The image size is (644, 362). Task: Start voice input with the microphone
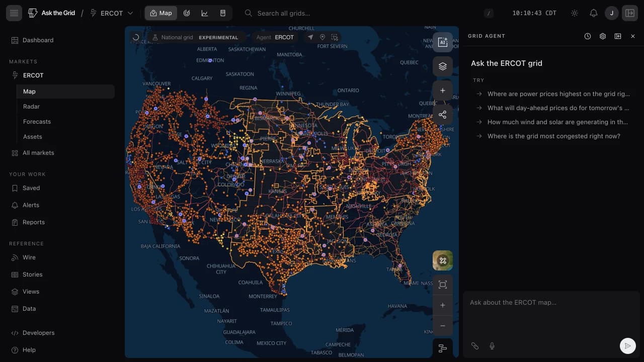(x=492, y=346)
